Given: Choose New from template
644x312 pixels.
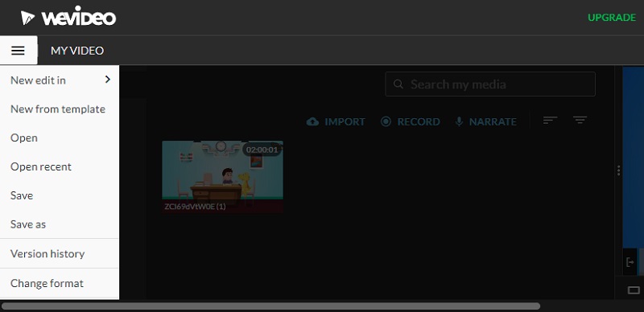Looking at the screenshot, I should [x=58, y=109].
